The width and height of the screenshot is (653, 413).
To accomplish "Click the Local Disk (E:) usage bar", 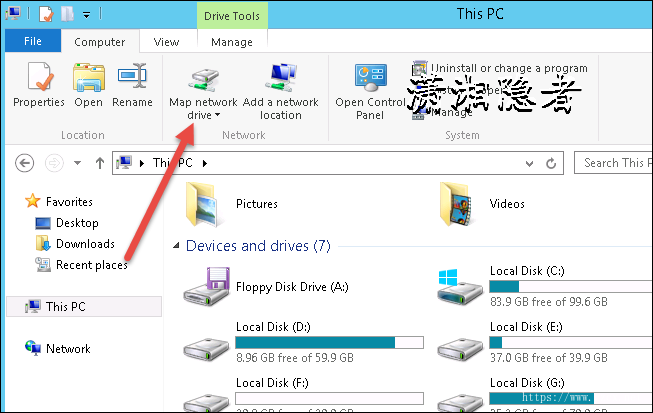I will coord(571,342).
